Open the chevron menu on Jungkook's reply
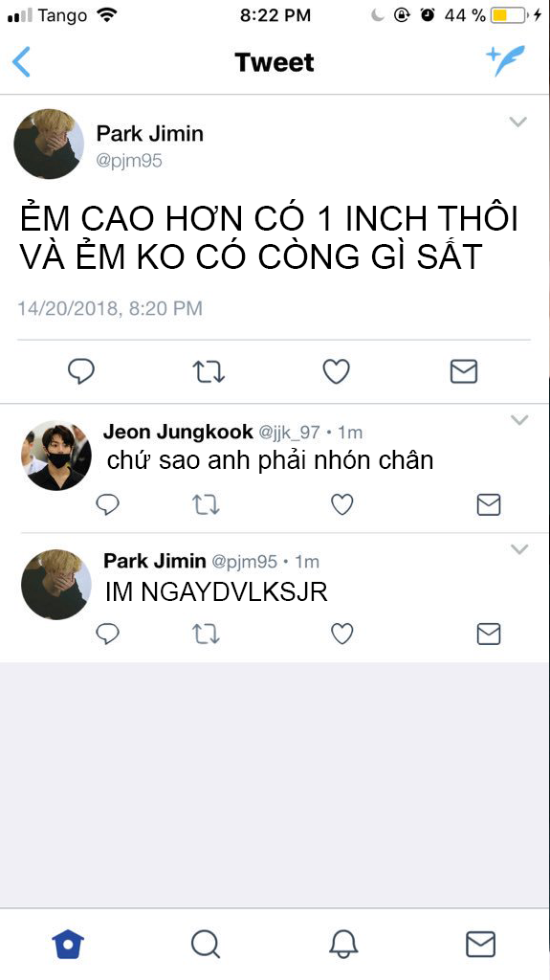Screen dimensions: 550x980 pyautogui.click(x=519, y=420)
